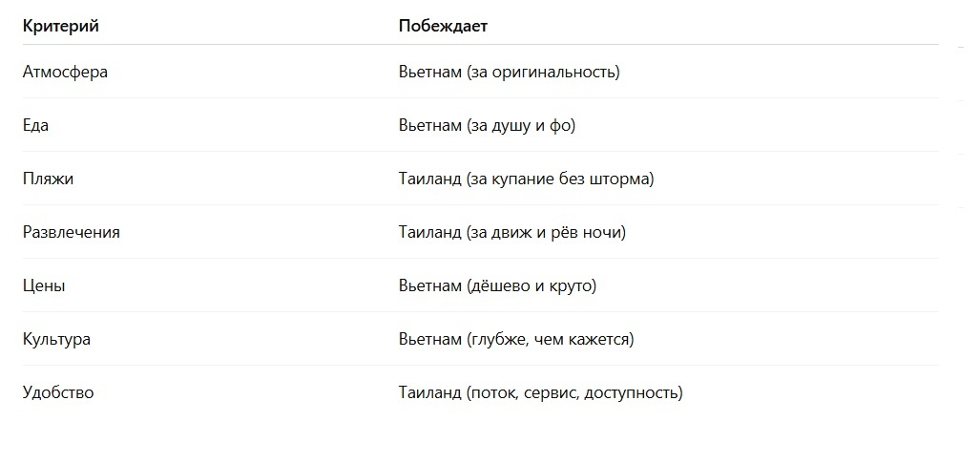The height and width of the screenshot is (464, 980).
Task: Click the word Вьетнам in Цены row
Action: coord(429,286)
